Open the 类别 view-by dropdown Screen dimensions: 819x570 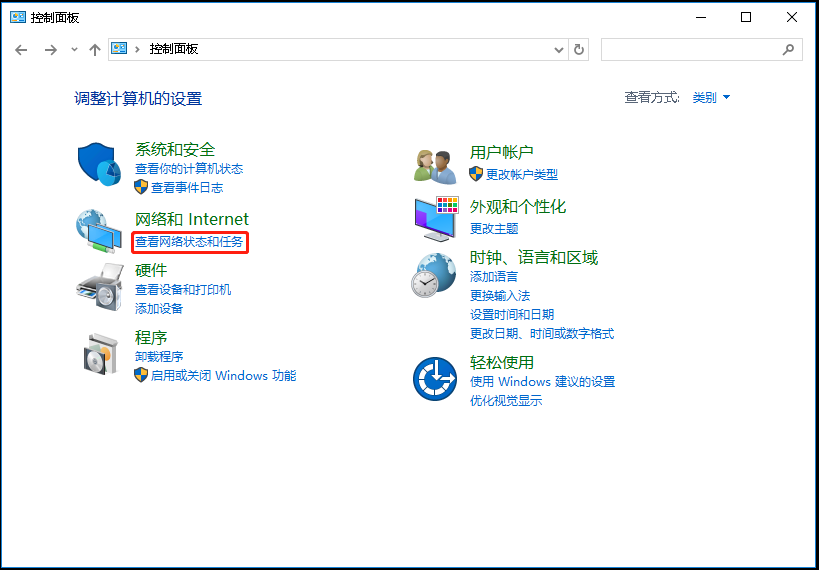711,97
